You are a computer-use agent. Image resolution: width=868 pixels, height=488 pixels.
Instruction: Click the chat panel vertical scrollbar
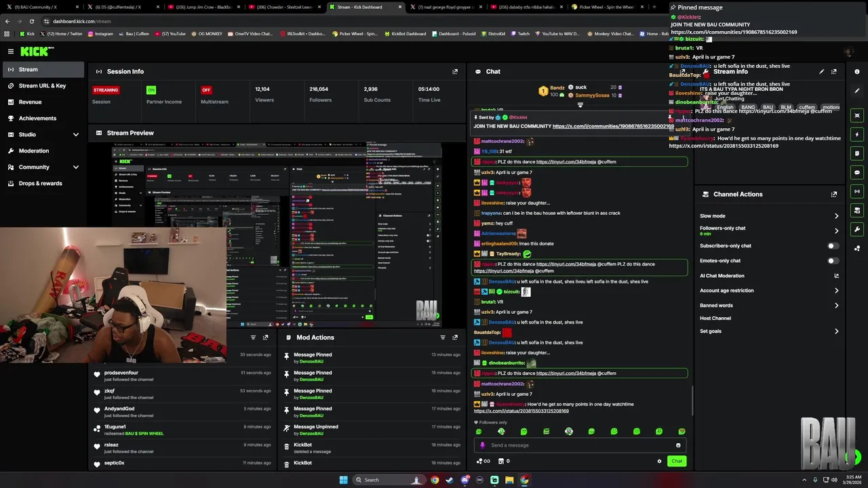(x=692, y=400)
